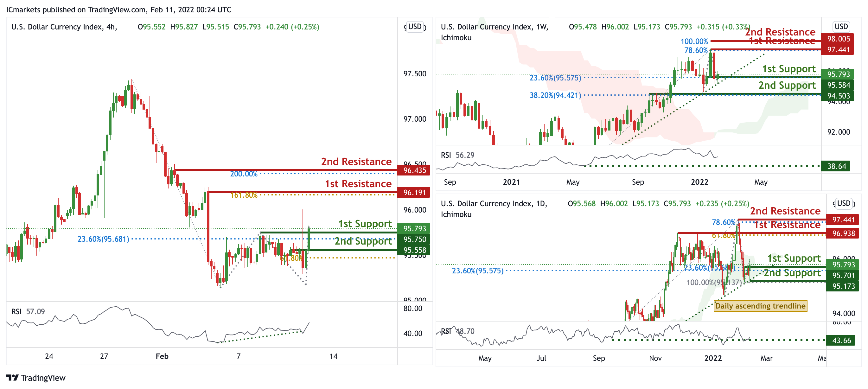This screenshot has width=868, height=389.
Task: Click the 'Feb' date marker on 4h time axis
Action: [x=162, y=356]
